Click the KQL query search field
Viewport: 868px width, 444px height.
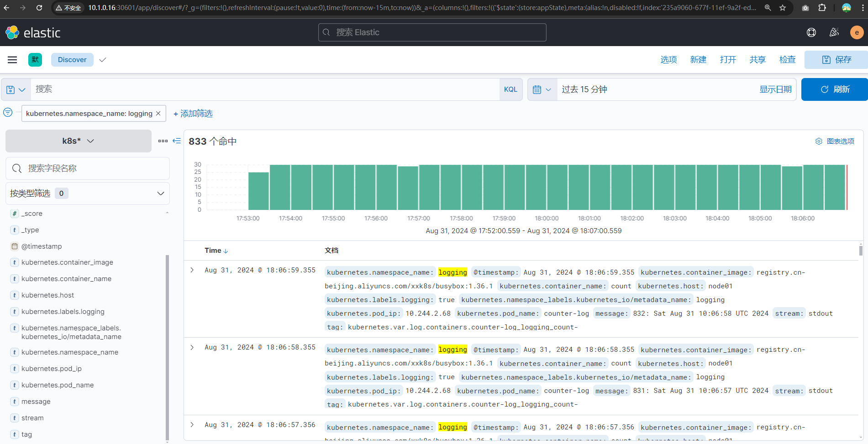coord(265,89)
